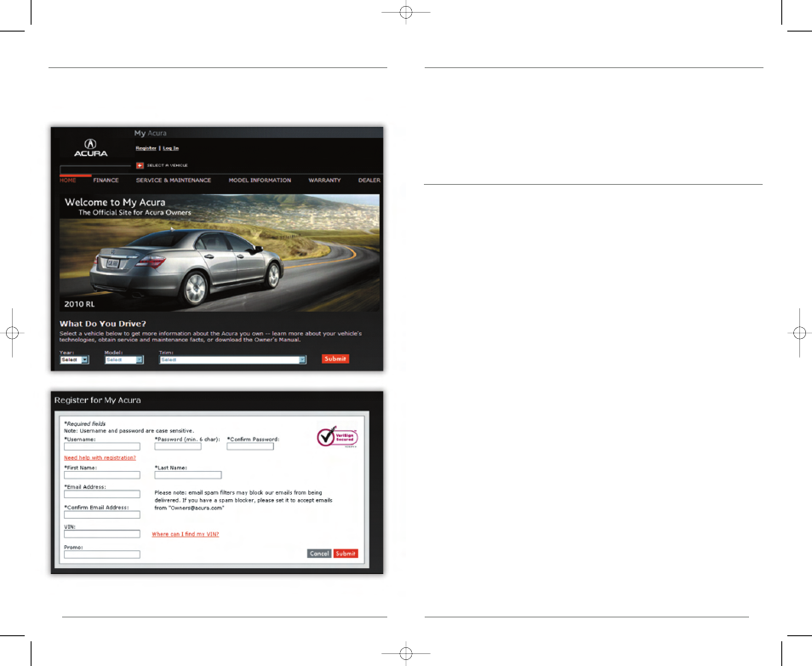
Task: Expand the Year dropdown
Action: point(75,359)
